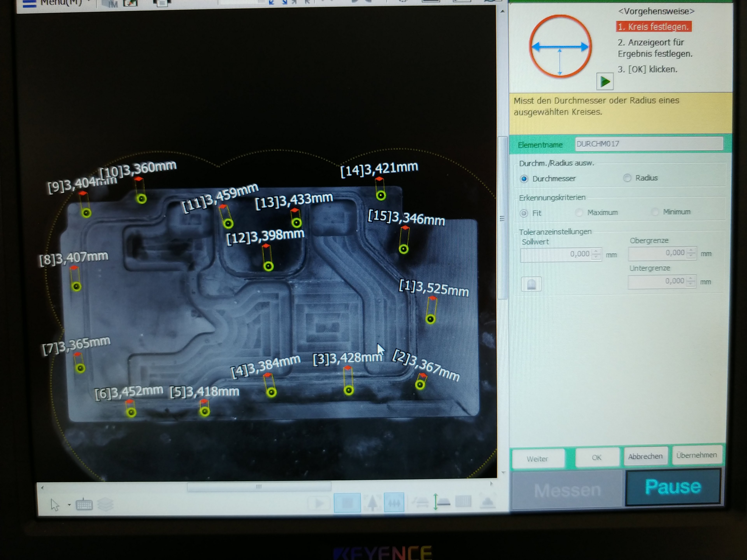Open dropdown arrow next to cursor tool
The height and width of the screenshot is (560, 747).
pos(69,505)
